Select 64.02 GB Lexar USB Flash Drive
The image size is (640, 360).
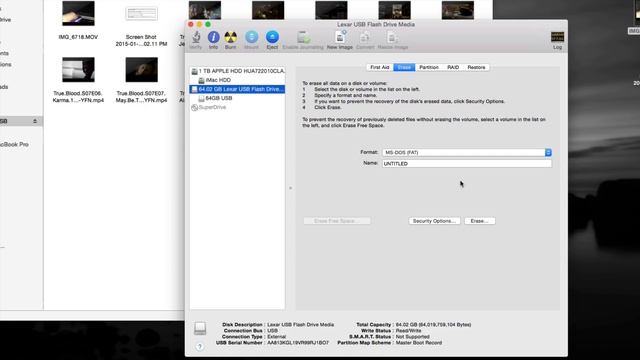click(237, 89)
